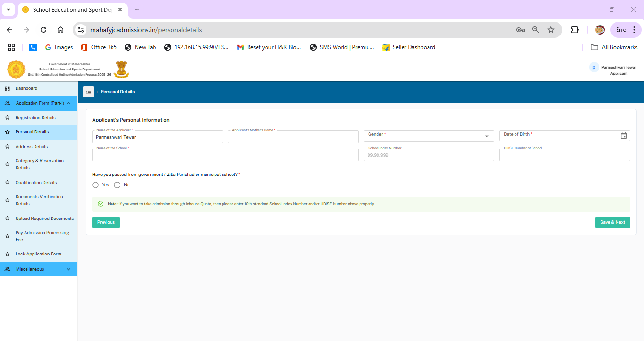Open Chrome Error menu button
Image resolution: width=644 pixels, height=341 pixels.
pos(626,30)
